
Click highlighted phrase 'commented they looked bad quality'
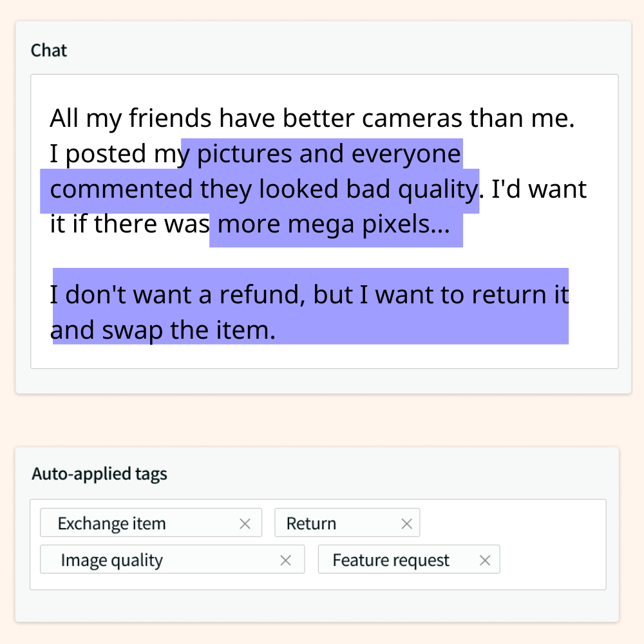pos(261,189)
